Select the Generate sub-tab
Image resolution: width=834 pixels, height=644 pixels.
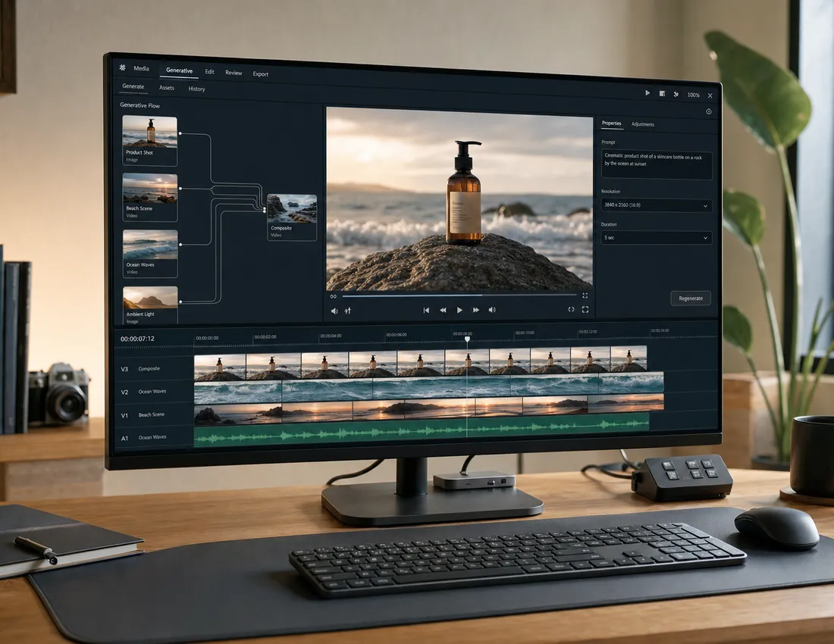coord(133,86)
